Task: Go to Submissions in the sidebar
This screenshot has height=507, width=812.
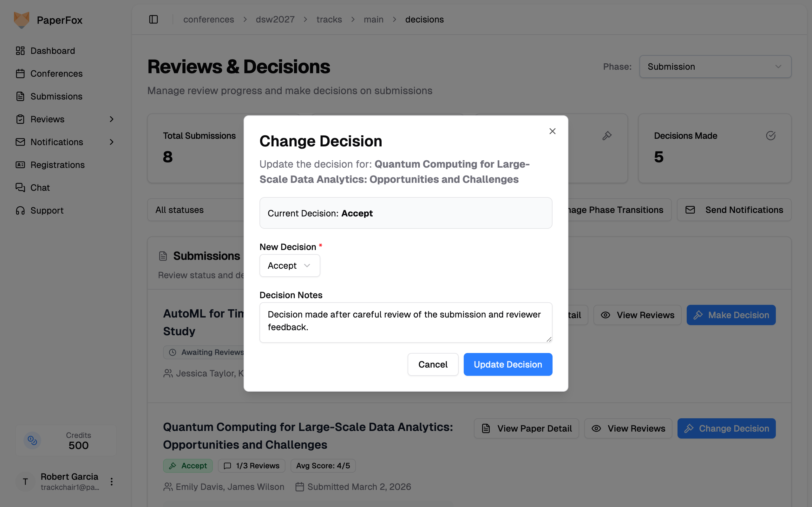Action: [x=56, y=96]
